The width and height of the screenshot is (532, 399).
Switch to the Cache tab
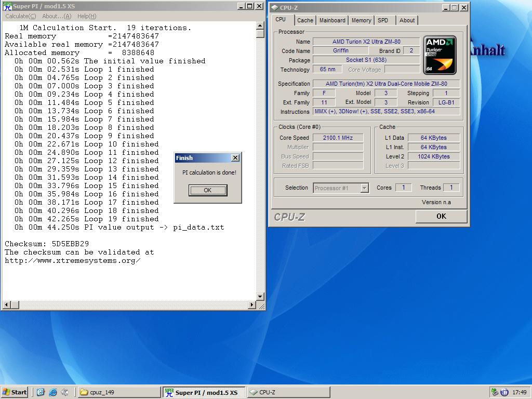(305, 20)
